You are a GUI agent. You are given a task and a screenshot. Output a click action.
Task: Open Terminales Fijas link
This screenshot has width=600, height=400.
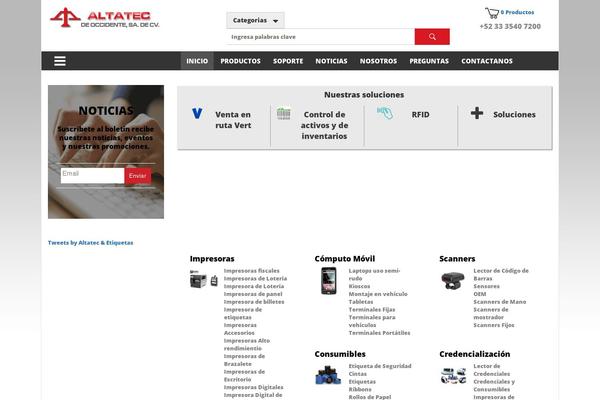pyautogui.click(x=372, y=309)
